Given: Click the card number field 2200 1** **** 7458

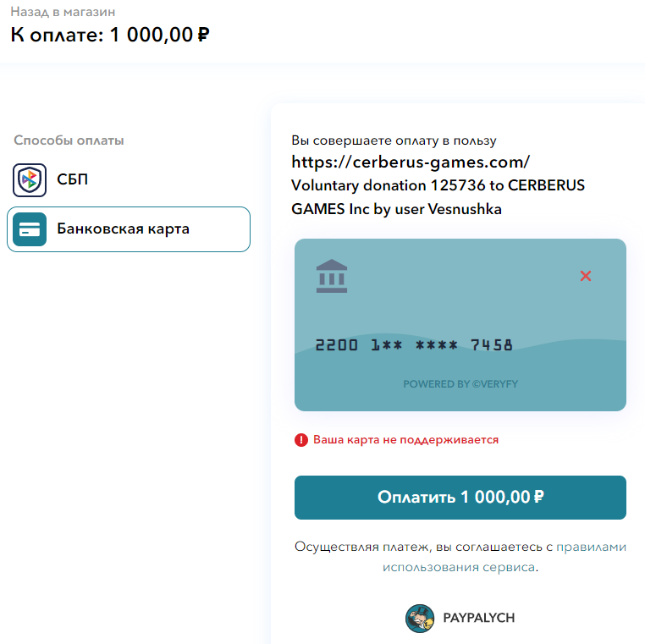Looking at the screenshot, I should point(414,345).
